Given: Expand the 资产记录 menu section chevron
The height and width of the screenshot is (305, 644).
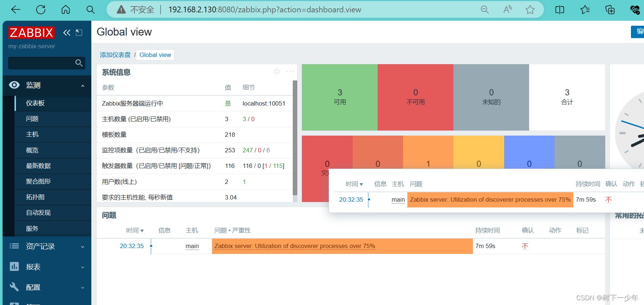Looking at the screenshot, I should pyautogui.click(x=83, y=247).
